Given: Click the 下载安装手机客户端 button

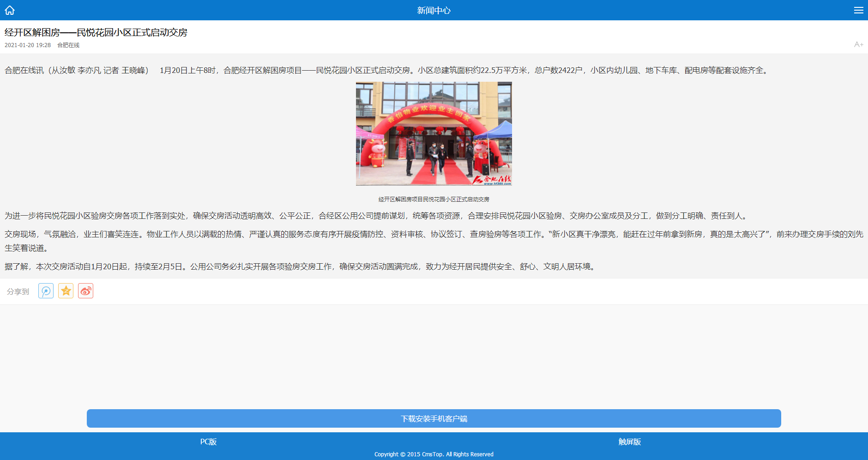Looking at the screenshot, I should [434, 418].
